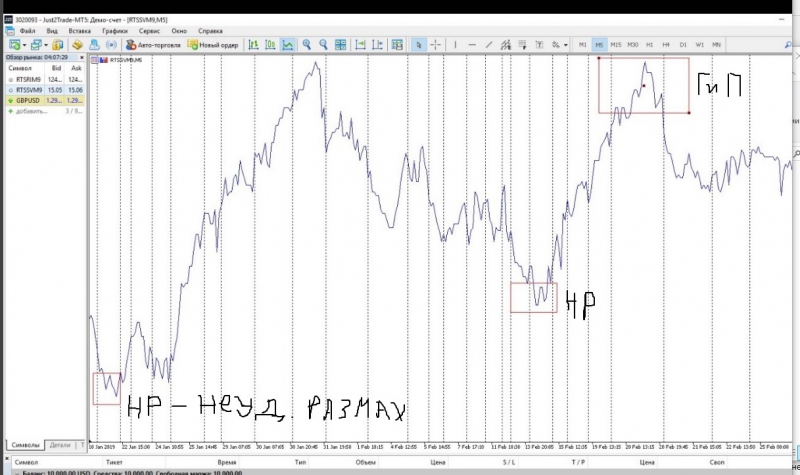
Task: Toggle chart shift icon
Action: 378,45
